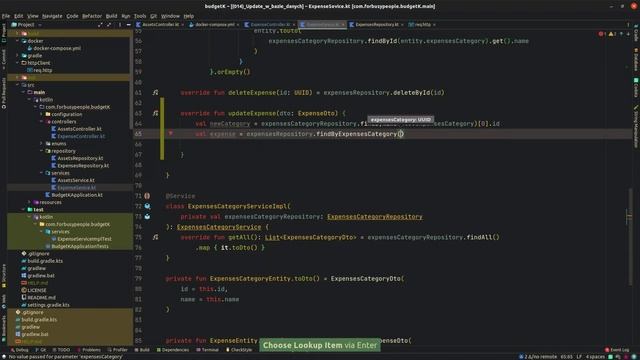Open the Project view dropdown
Viewport: 640px width, 360px height.
pos(26,25)
